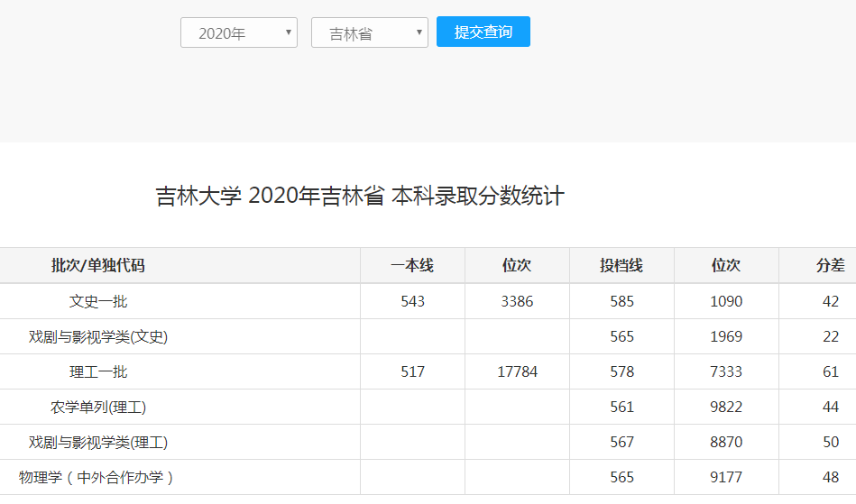Click the 物理学（中外合作办学） row label
This screenshot has height=504, width=856.
[x=97, y=477]
